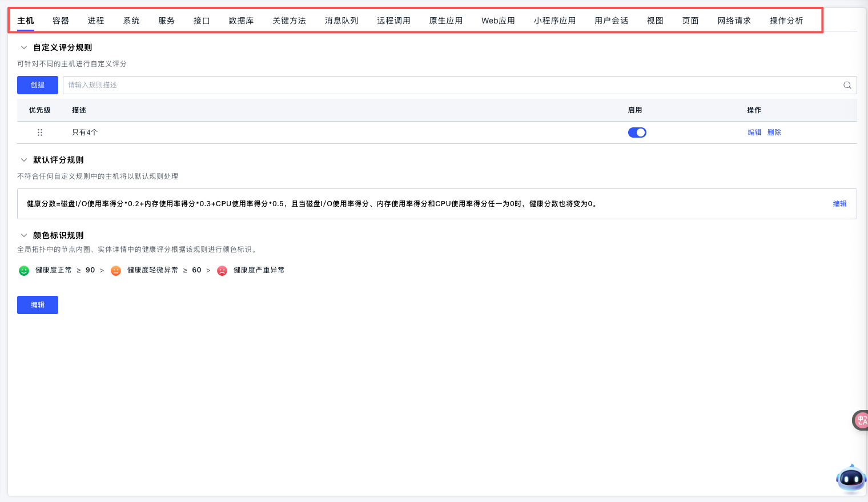Viewport: 868px width, 502px height.
Task: Switch to the 容器 tab
Action: point(61,21)
